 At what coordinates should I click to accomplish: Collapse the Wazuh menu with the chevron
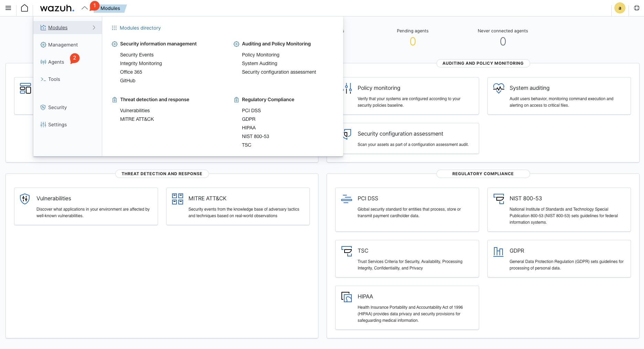pos(84,8)
